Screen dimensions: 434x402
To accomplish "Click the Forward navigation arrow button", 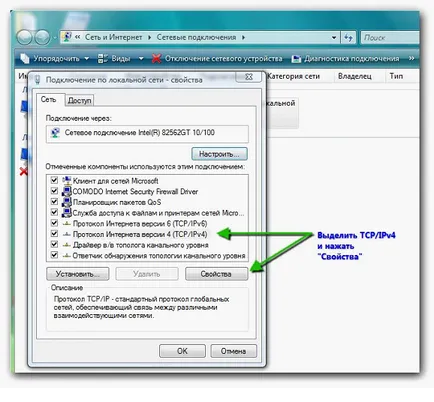I will pos(42,37).
